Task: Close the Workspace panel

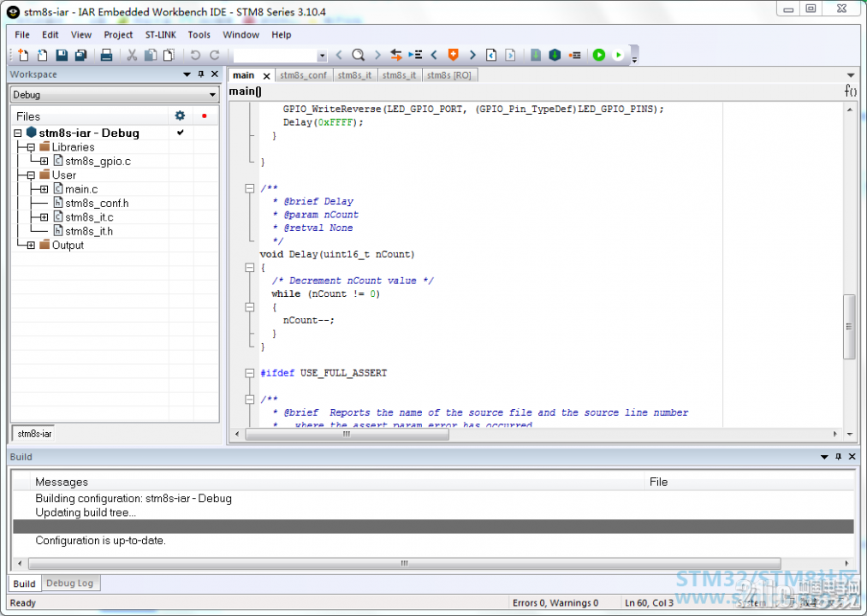Action: (215, 74)
